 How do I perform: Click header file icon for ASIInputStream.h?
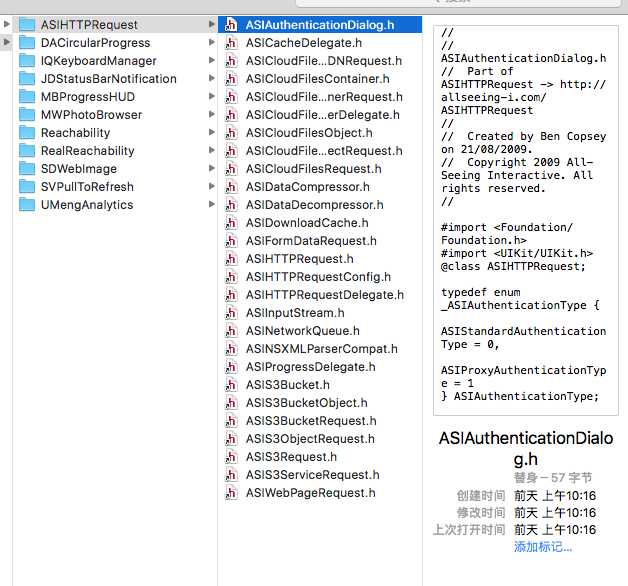[x=231, y=313]
